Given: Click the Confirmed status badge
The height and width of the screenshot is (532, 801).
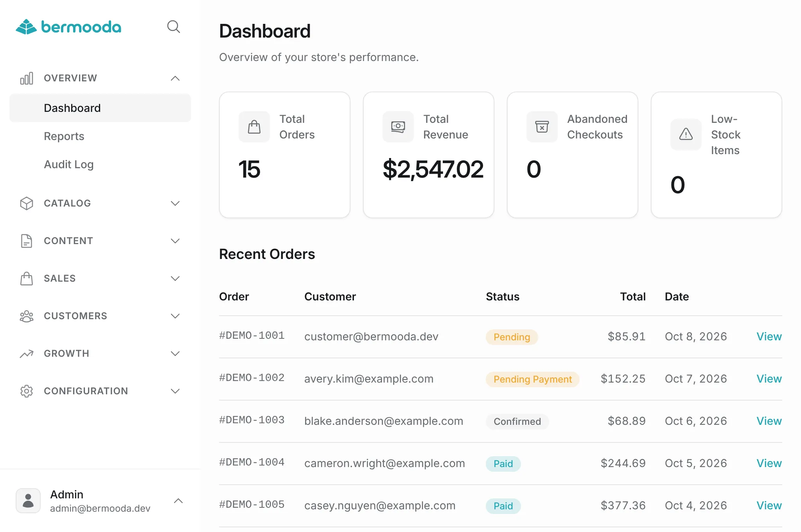Looking at the screenshot, I should (517, 422).
